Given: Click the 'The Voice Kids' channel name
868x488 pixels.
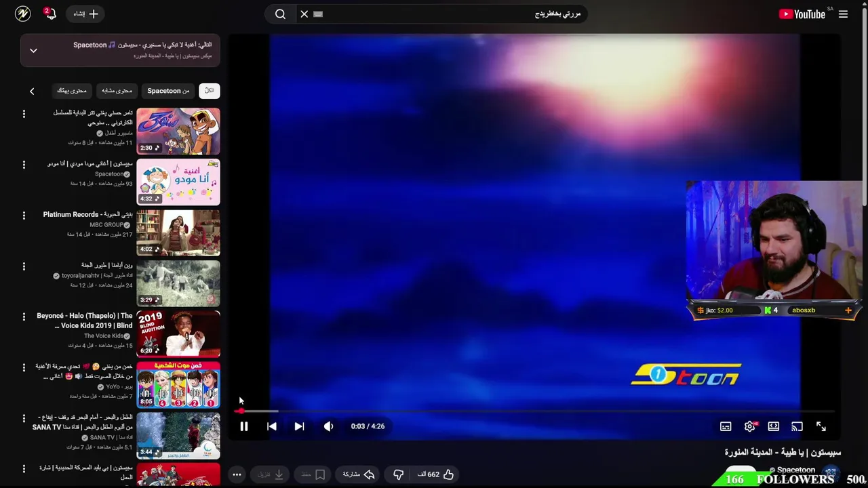Looking at the screenshot, I should point(104,336).
